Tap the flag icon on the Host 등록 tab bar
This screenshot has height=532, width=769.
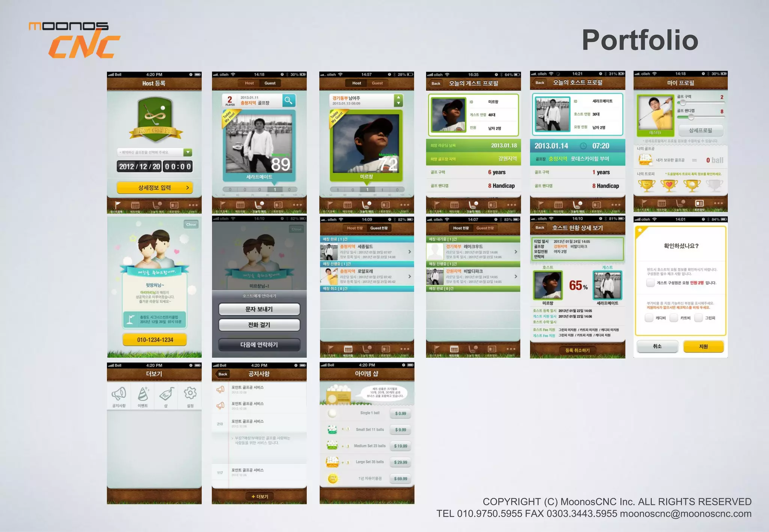(x=117, y=205)
